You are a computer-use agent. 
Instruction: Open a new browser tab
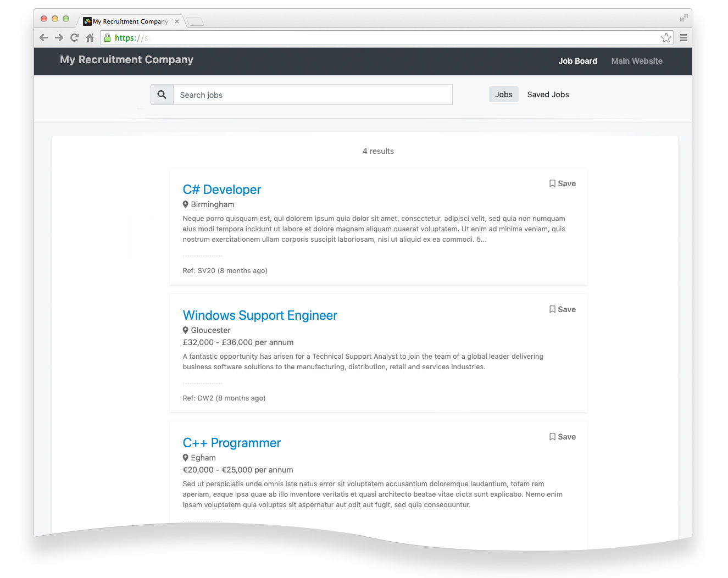tap(195, 21)
